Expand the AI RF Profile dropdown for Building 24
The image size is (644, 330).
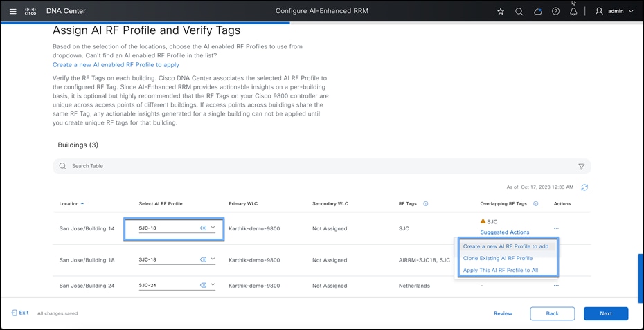(x=213, y=285)
